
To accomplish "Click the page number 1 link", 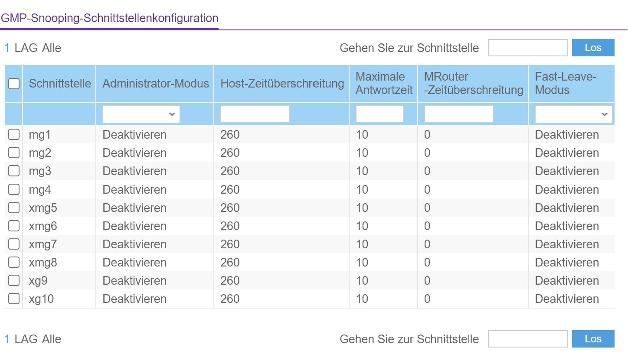I will pyautogui.click(x=7, y=48).
